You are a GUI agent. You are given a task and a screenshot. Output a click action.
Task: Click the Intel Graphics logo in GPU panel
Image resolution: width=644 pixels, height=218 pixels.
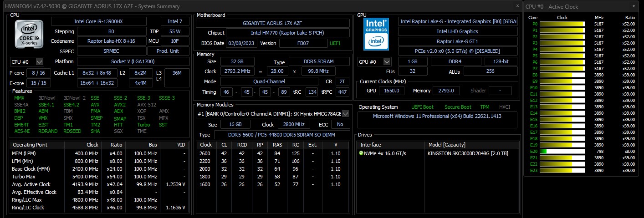[x=376, y=33]
